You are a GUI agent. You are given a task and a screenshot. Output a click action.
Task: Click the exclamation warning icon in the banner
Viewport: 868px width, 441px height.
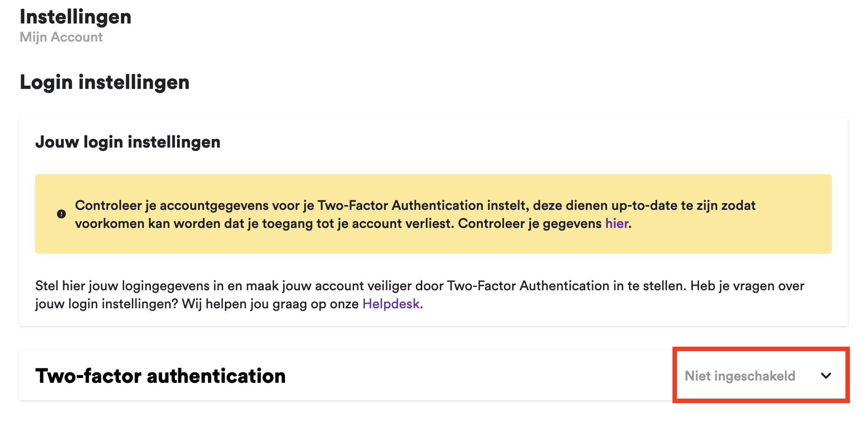[x=61, y=214]
